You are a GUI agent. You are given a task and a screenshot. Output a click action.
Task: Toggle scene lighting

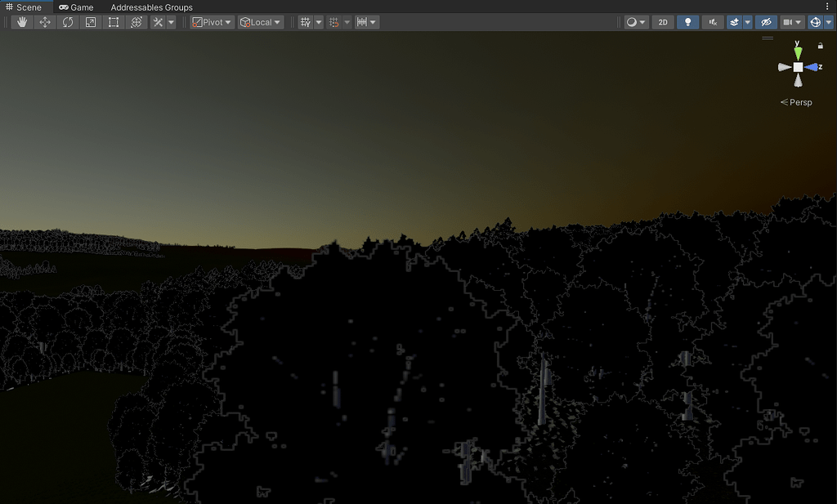coord(687,22)
